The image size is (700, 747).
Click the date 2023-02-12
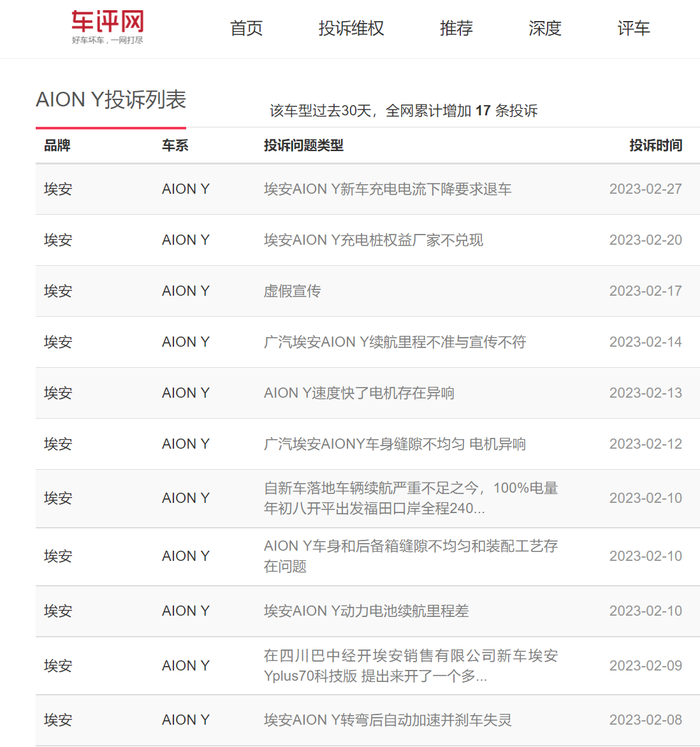646,444
